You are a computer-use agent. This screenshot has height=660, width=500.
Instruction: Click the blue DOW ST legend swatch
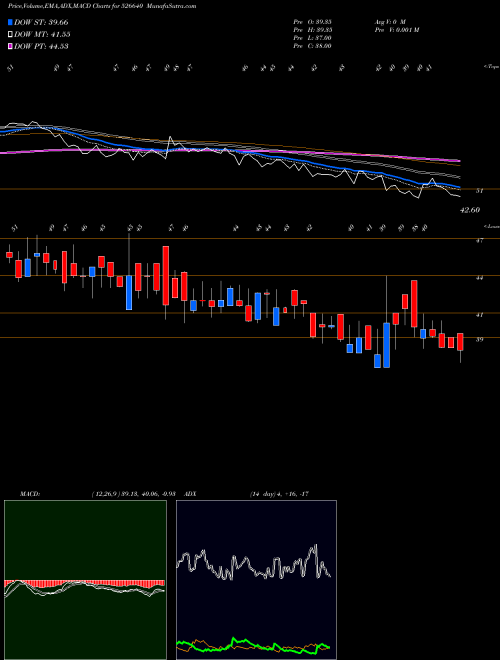coord(10,22)
